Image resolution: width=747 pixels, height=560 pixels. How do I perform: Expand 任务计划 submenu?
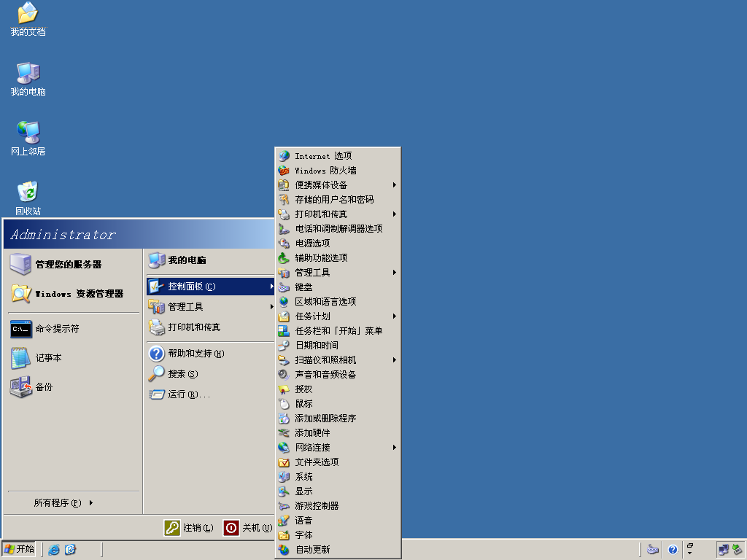[x=338, y=316]
